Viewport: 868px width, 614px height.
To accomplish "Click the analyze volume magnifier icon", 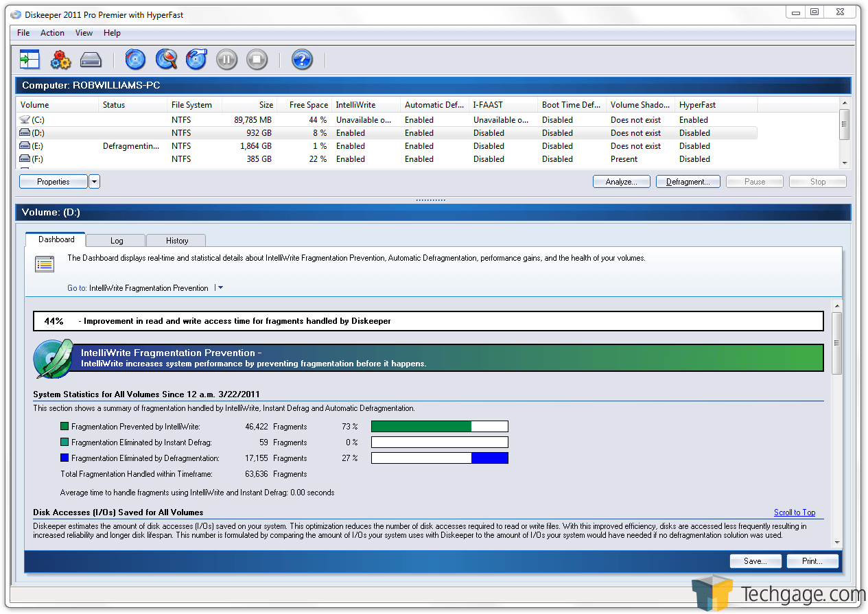I will coord(166,60).
